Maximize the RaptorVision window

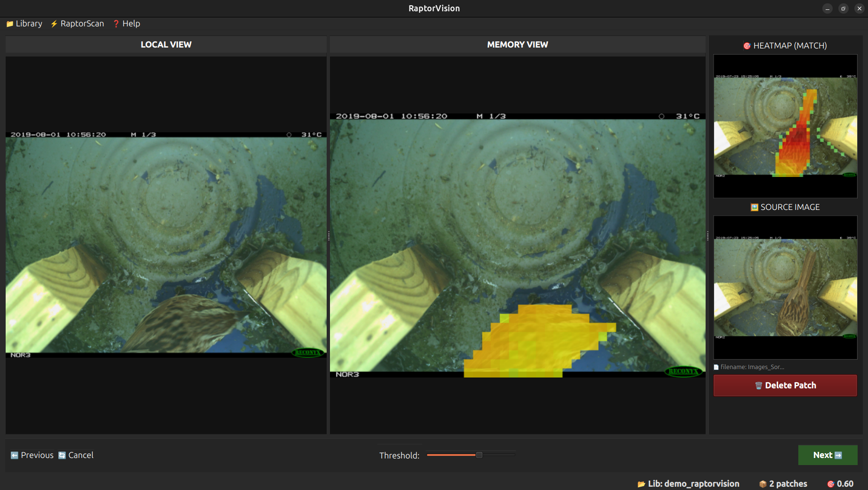point(843,8)
